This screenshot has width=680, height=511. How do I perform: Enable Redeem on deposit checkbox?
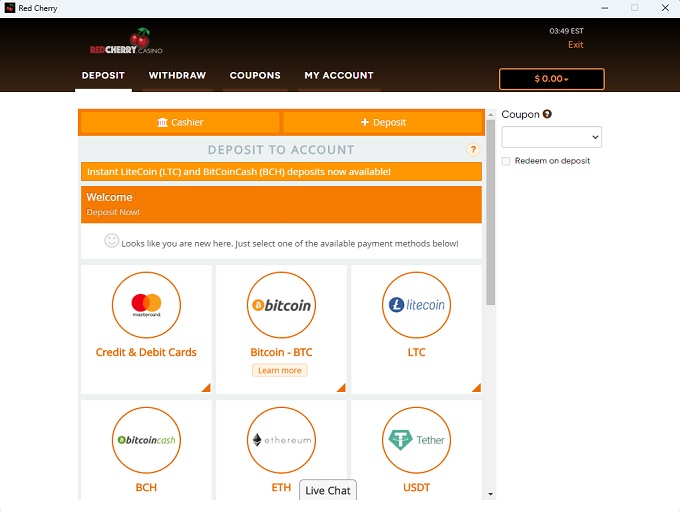coord(506,161)
